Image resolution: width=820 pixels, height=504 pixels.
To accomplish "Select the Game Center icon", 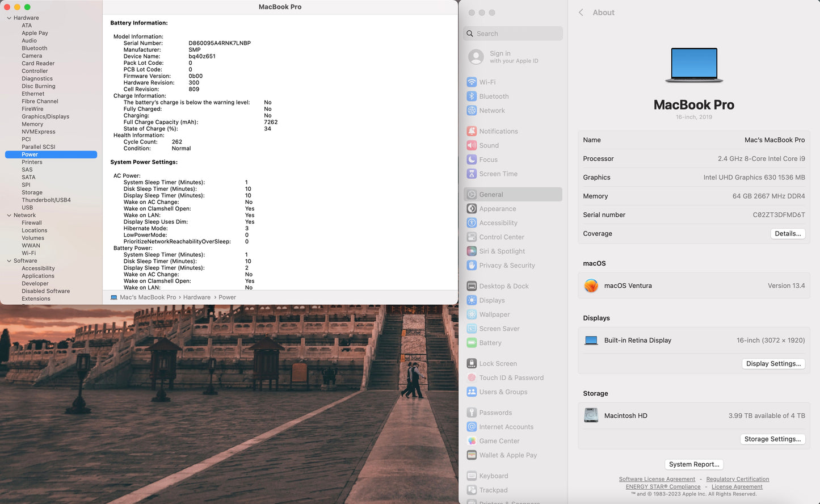I will (x=472, y=441).
